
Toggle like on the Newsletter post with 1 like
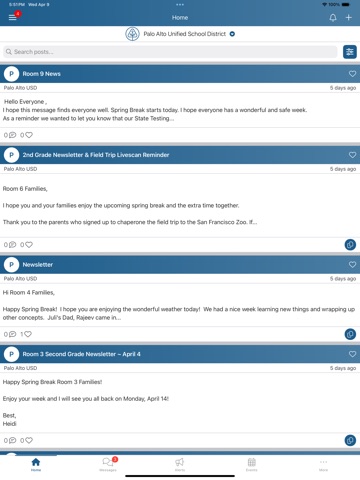28,334
